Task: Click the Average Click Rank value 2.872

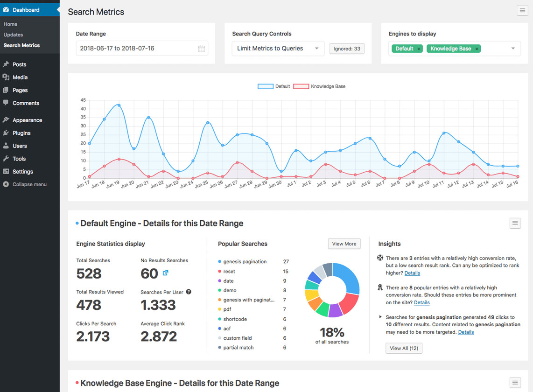Action: coord(159,336)
